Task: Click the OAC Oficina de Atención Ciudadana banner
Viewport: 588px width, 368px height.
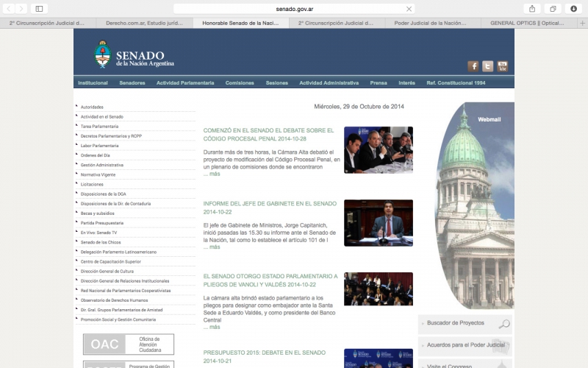Action: [129, 344]
